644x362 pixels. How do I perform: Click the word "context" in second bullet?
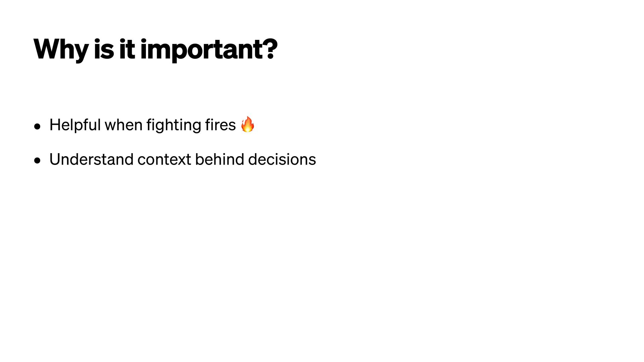click(164, 160)
